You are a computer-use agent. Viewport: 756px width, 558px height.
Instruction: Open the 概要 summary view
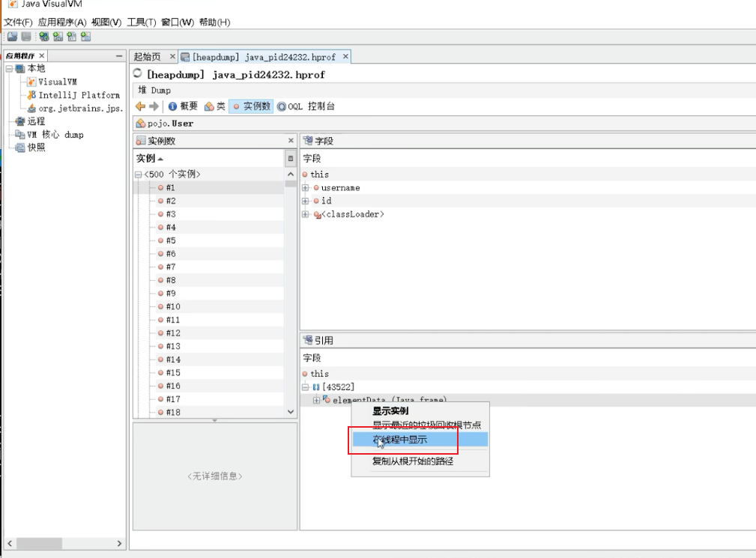[183, 106]
